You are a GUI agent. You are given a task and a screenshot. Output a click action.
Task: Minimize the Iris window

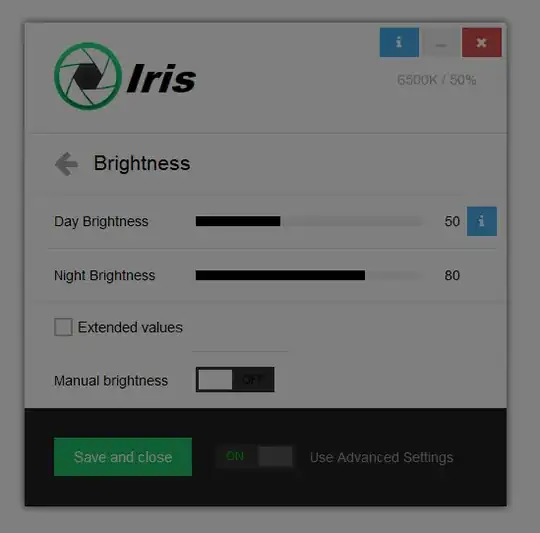(x=440, y=42)
